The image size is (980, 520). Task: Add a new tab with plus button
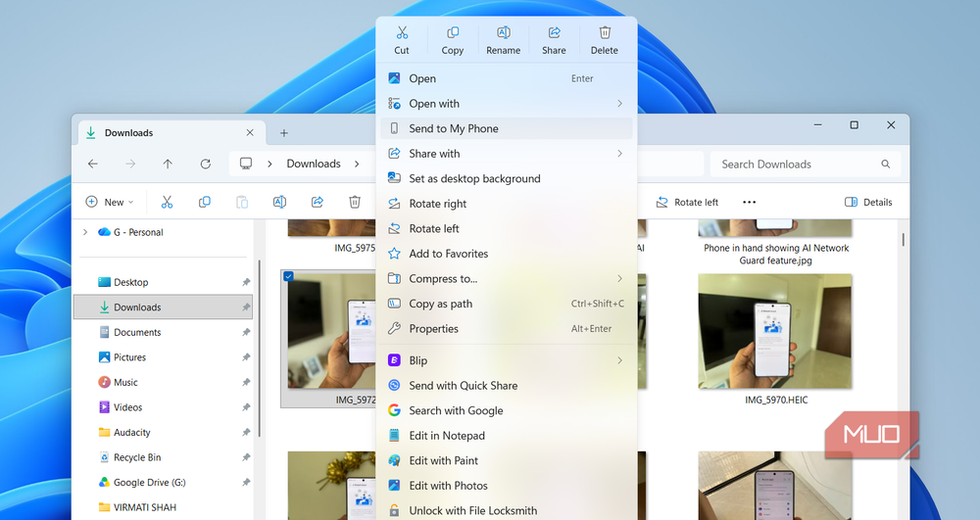[284, 133]
